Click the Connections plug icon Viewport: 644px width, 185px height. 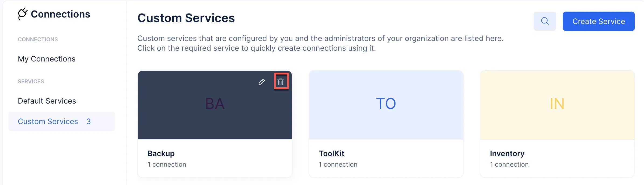pyautogui.click(x=23, y=14)
